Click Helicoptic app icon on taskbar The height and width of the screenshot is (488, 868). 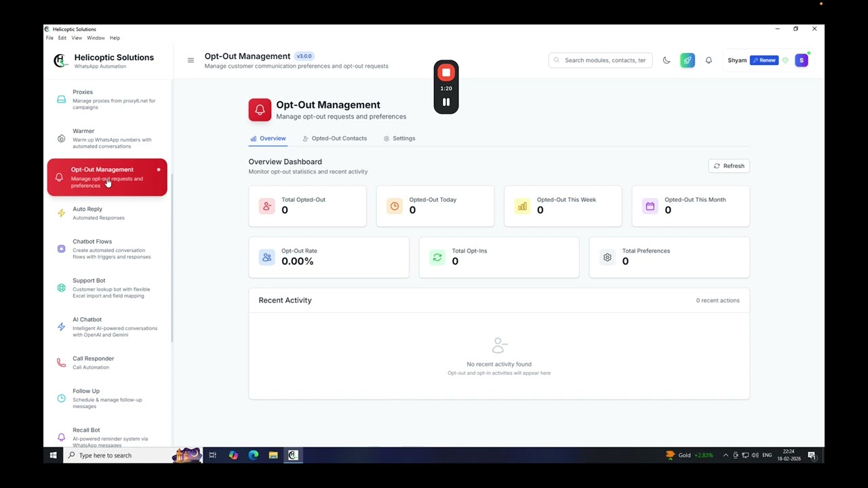293,455
